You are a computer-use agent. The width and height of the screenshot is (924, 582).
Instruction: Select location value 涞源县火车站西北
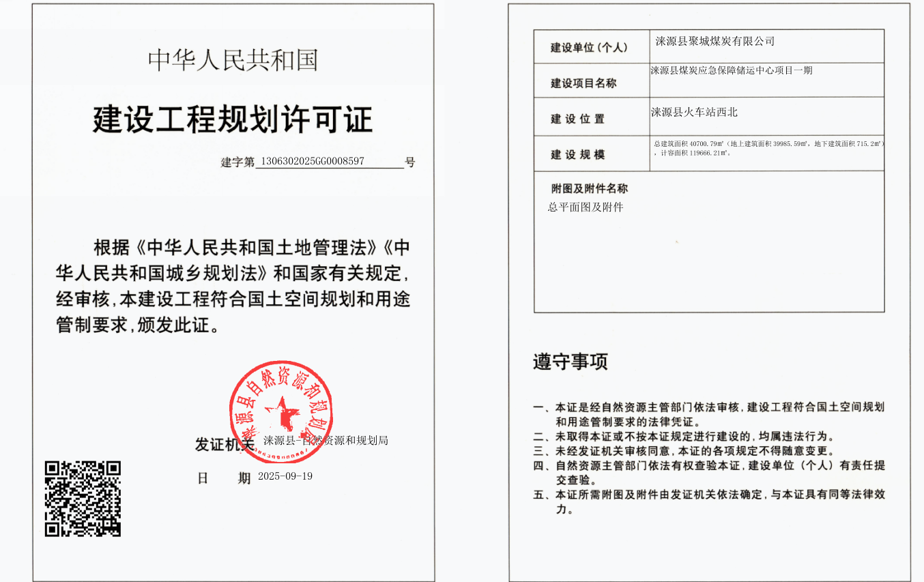click(694, 113)
